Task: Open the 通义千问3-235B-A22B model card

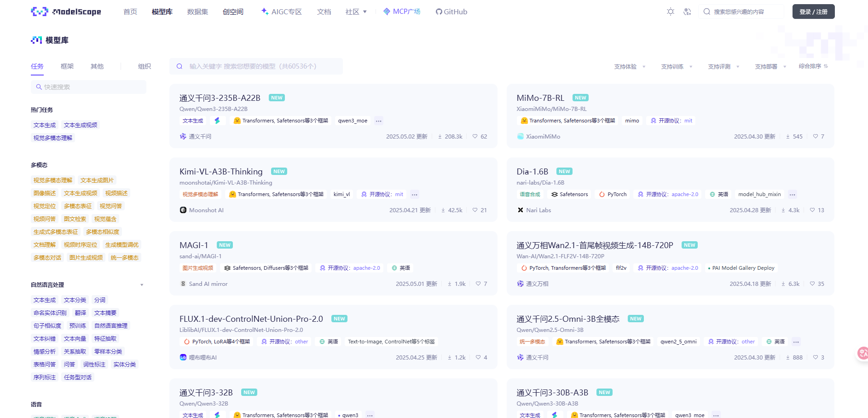Action: click(x=333, y=116)
